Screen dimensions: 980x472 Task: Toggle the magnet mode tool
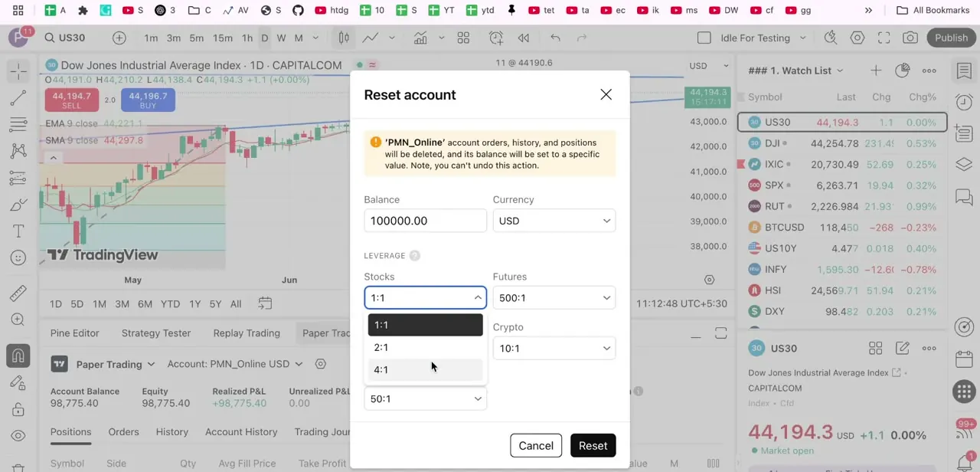pyautogui.click(x=18, y=356)
